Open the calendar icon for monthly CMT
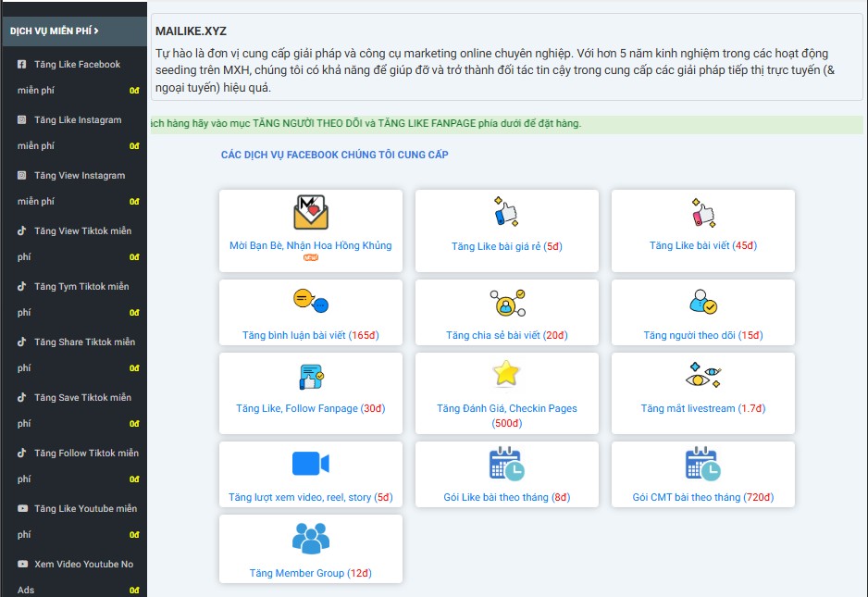 [x=703, y=464]
